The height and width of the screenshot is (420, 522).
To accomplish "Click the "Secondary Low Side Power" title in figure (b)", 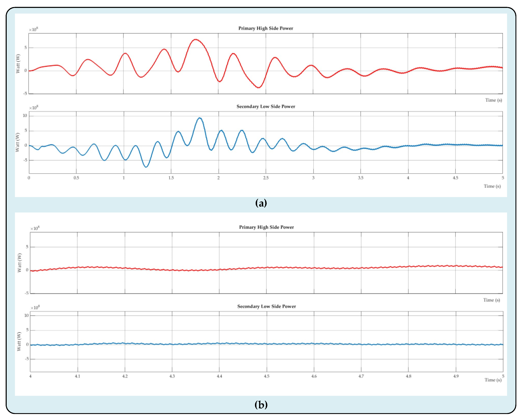I will point(266,306).
